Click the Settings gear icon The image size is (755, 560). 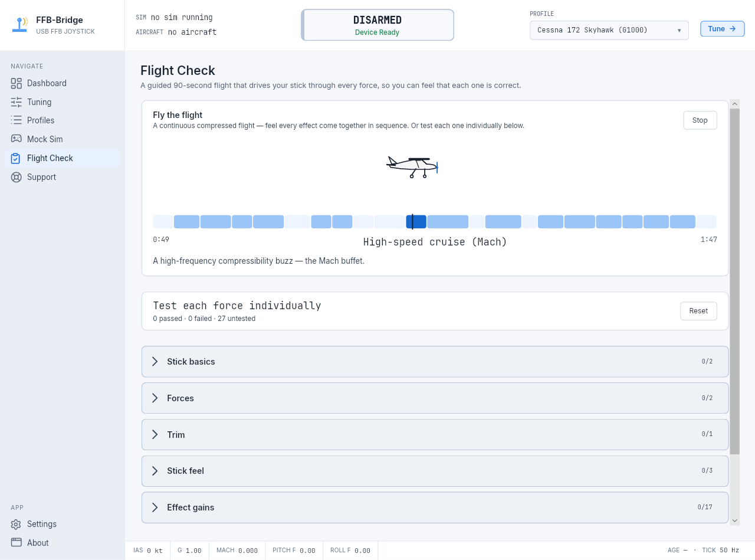coord(16,524)
